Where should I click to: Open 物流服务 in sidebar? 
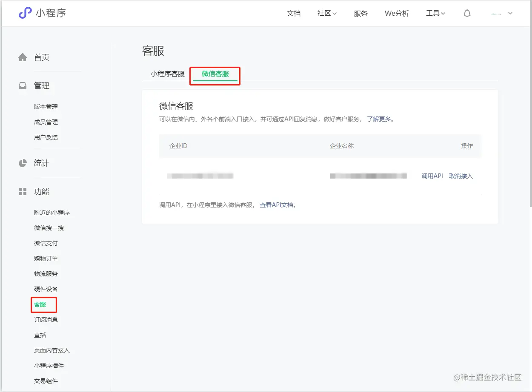(46, 274)
